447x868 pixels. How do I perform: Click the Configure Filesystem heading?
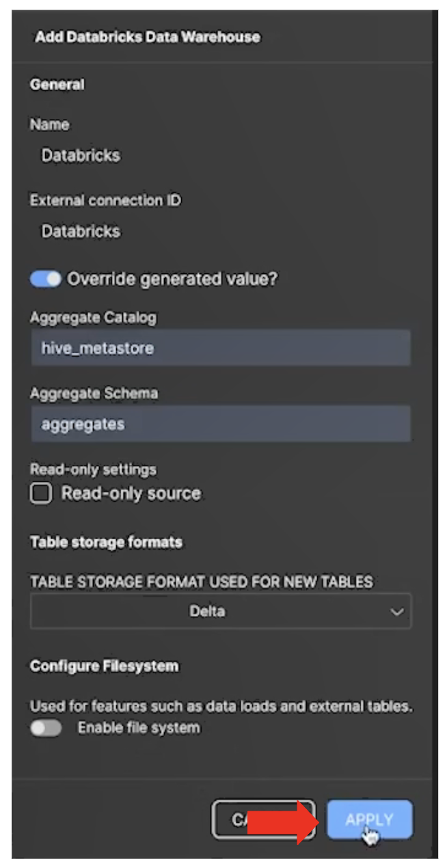click(104, 667)
